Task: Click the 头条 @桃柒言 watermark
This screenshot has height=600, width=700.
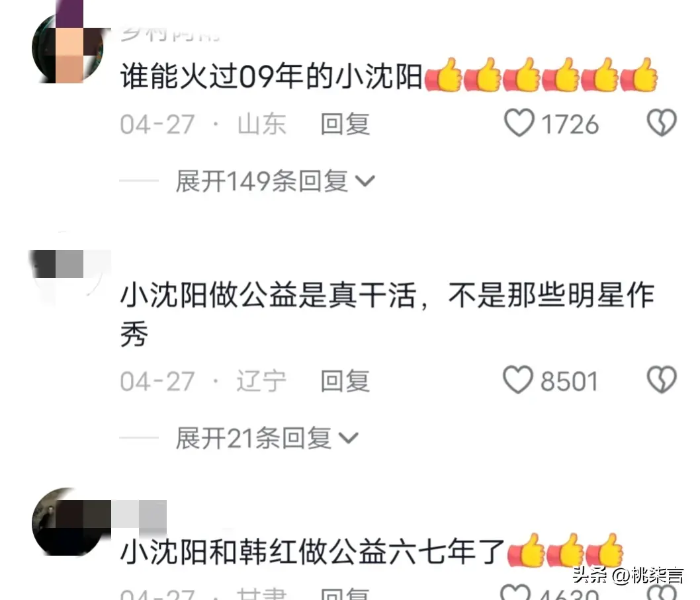Action: (x=628, y=575)
